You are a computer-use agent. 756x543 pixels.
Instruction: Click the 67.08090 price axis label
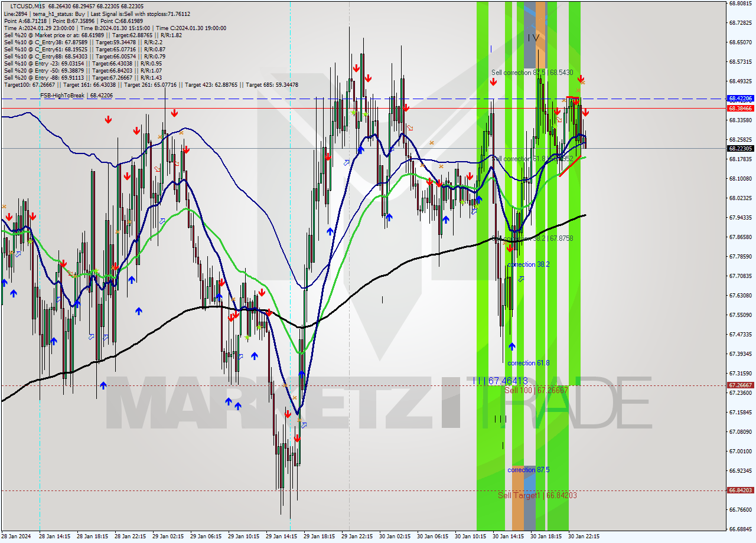coord(741,431)
